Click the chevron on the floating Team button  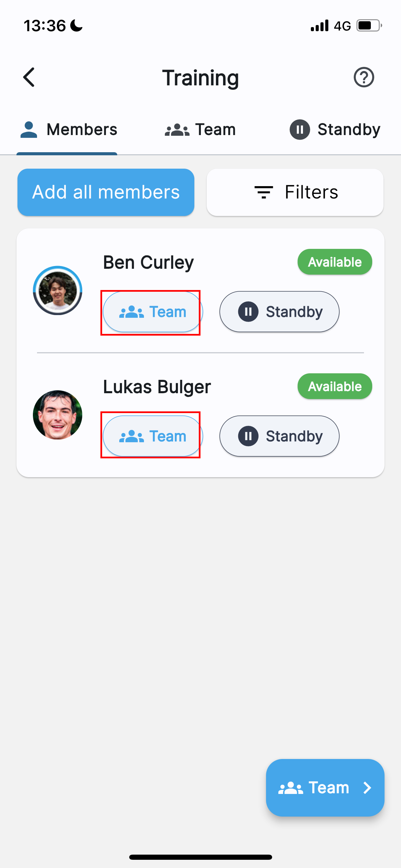pyautogui.click(x=367, y=788)
